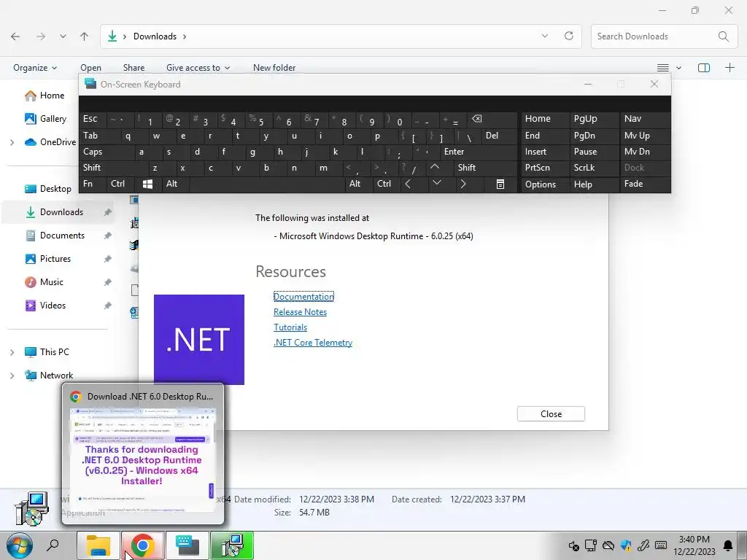Open the notifications bell in system tray
The height and width of the screenshot is (560, 747).
click(728, 545)
